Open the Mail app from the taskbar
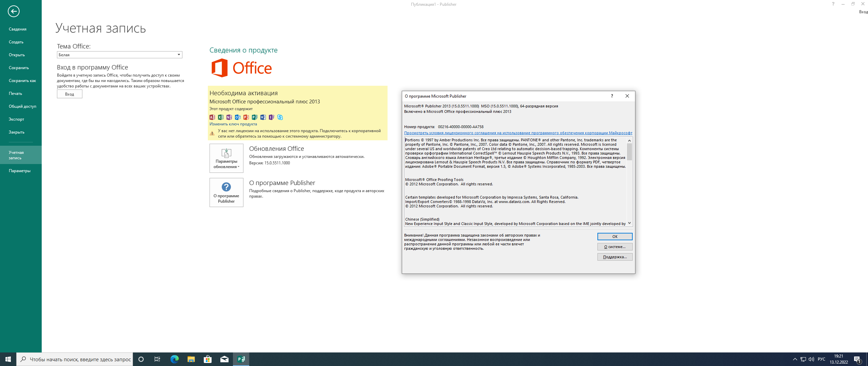The height and width of the screenshot is (366, 868). (224, 359)
